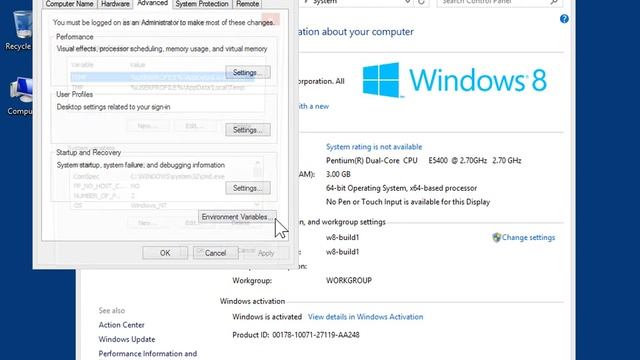Click OK in System Properties
This screenshot has height=360, width=640.
tap(165, 253)
